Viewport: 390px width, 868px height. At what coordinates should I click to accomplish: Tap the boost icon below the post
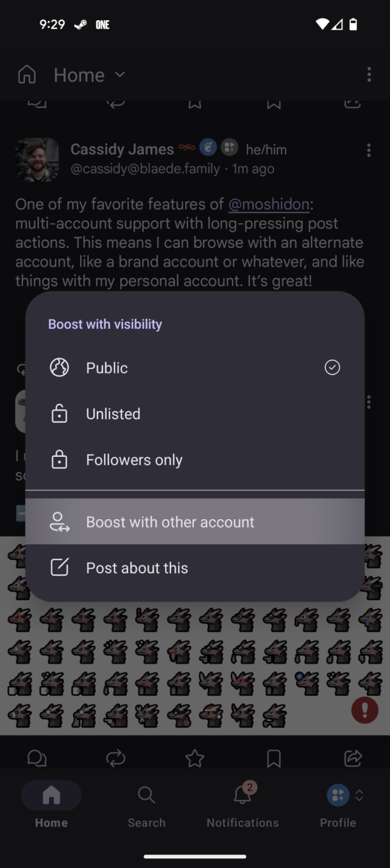tap(116, 758)
